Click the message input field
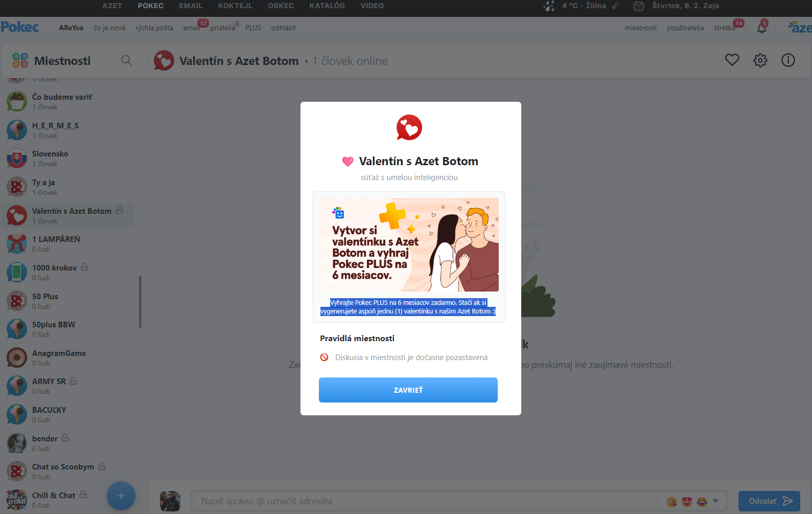This screenshot has width=812, height=514. click(x=424, y=501)
